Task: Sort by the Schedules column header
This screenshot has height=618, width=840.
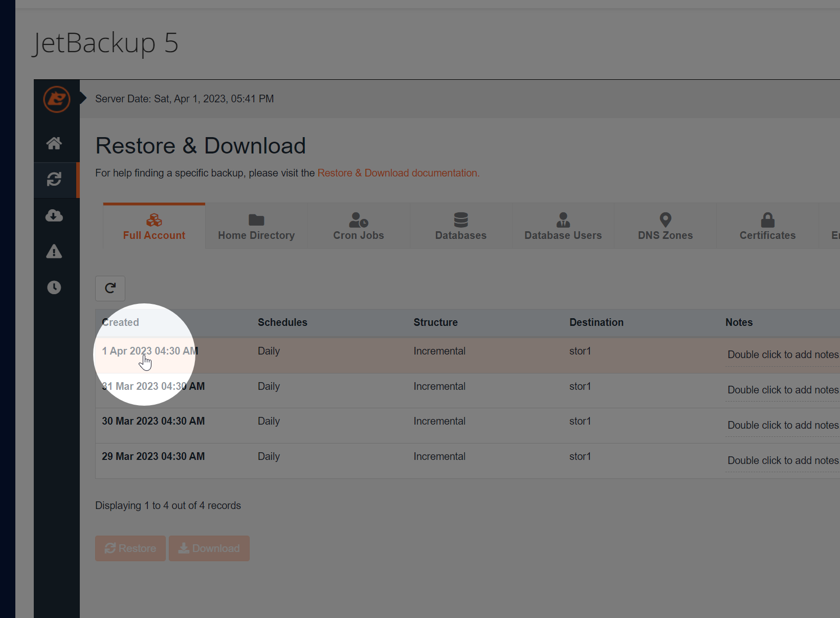Action: (282, 322)
